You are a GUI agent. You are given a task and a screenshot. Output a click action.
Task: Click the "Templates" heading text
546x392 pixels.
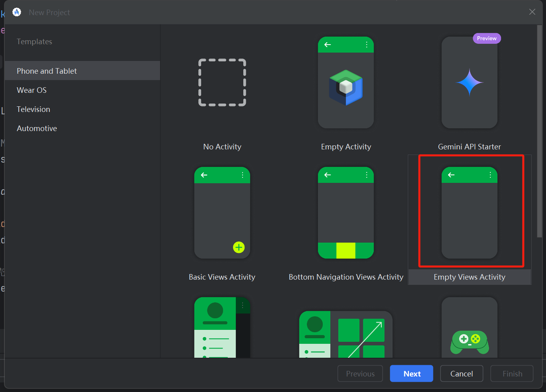pos(34,41)
